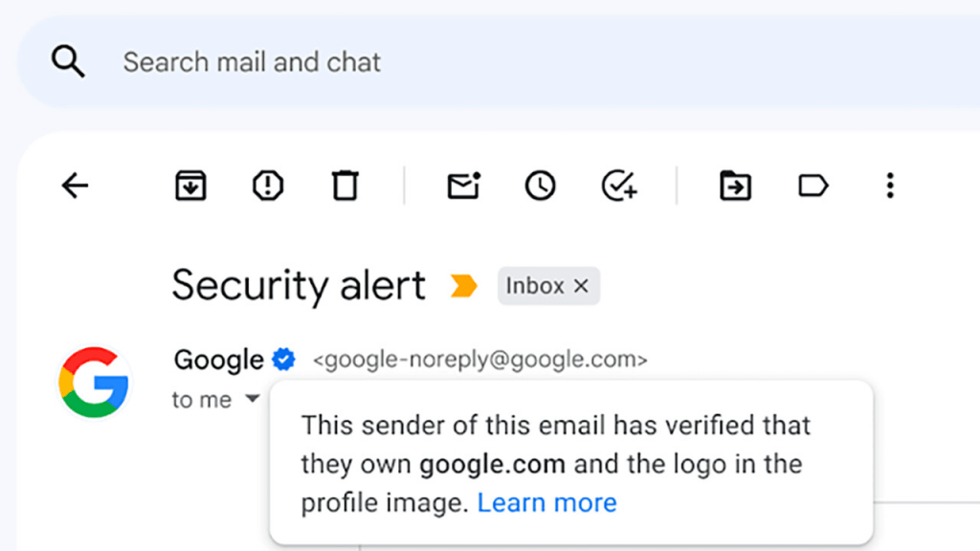The height and width of the screenshot is (551, 980).
Task: Go back to the inbox list
Action: 75,186
